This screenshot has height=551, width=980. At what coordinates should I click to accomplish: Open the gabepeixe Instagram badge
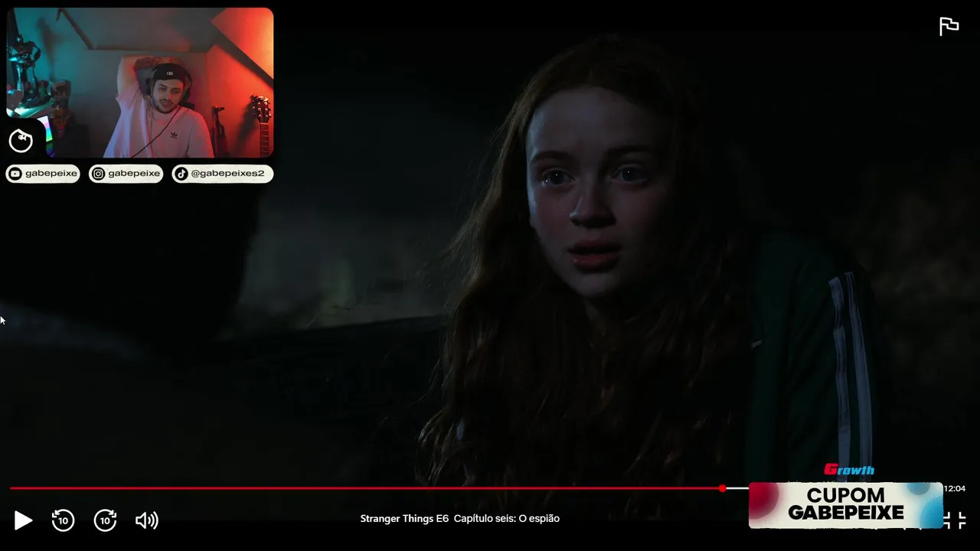coord(126,174)
